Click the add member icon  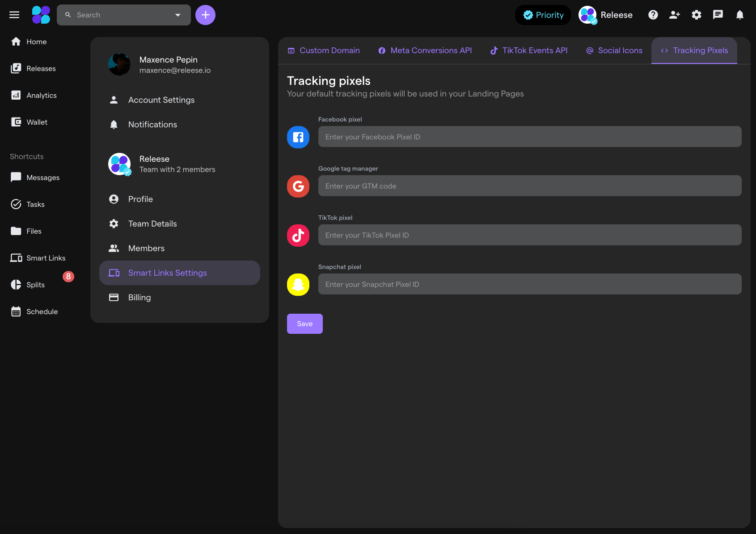675,15
